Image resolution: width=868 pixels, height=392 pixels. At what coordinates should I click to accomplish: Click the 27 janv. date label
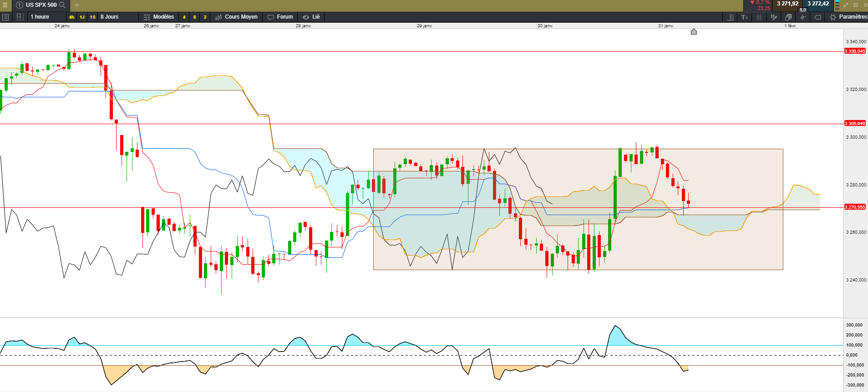(x=183, y=26)
